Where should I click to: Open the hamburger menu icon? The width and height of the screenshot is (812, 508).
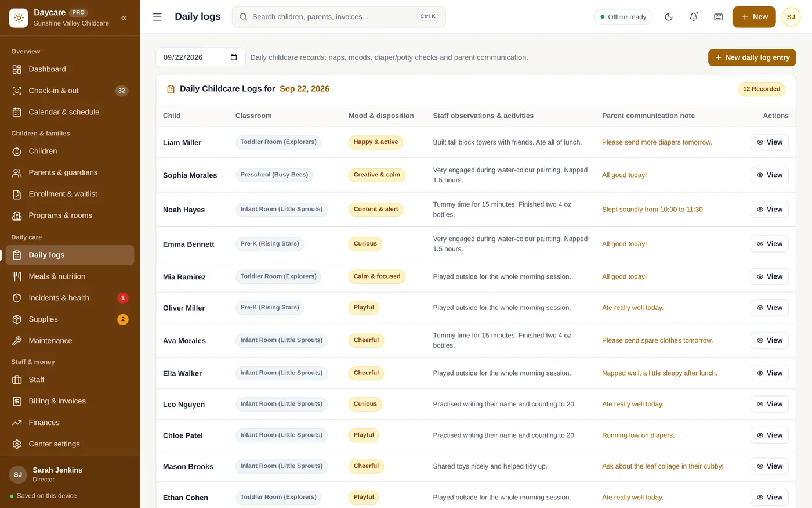click(157, 17)
